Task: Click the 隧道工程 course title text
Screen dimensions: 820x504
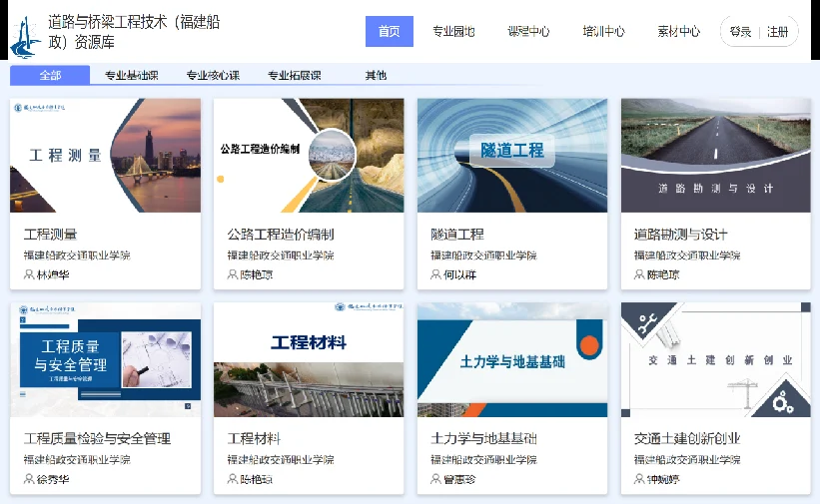Action: [457, 235]
